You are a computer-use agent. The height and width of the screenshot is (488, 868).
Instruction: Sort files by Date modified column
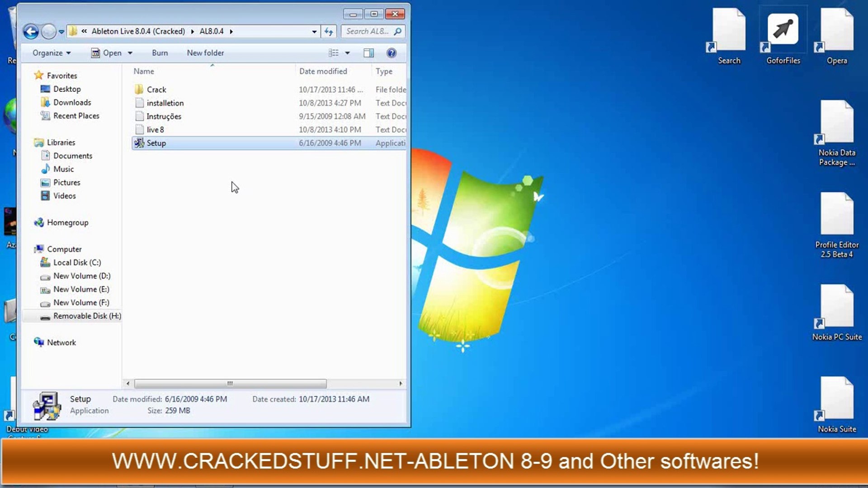pos(323,71)
